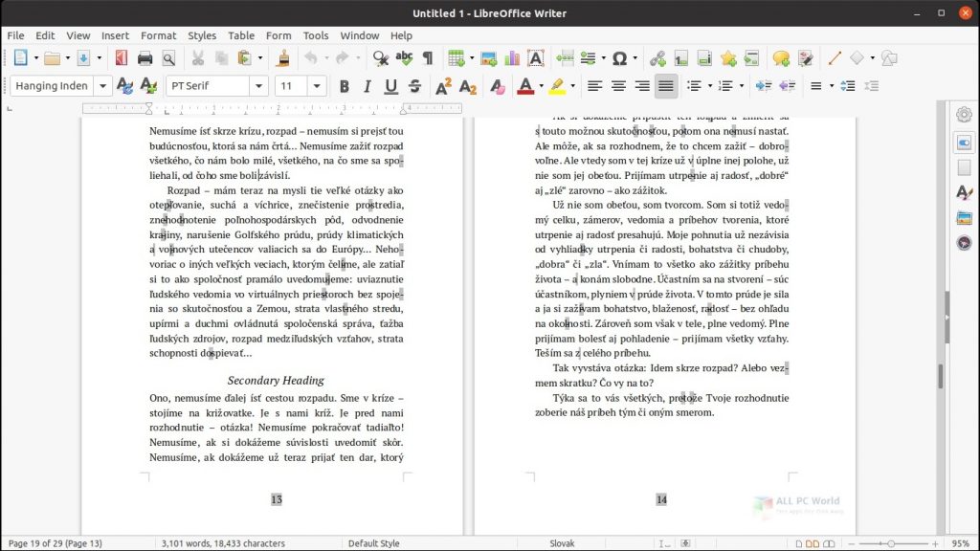Screen dimensions: 980x551
Task: Insert a bookmark with the star icon
Action: (728, 58)
